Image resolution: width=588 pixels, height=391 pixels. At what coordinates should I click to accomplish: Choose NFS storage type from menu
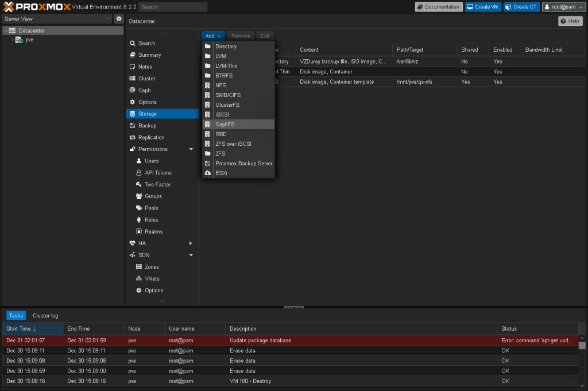[220, 85]
